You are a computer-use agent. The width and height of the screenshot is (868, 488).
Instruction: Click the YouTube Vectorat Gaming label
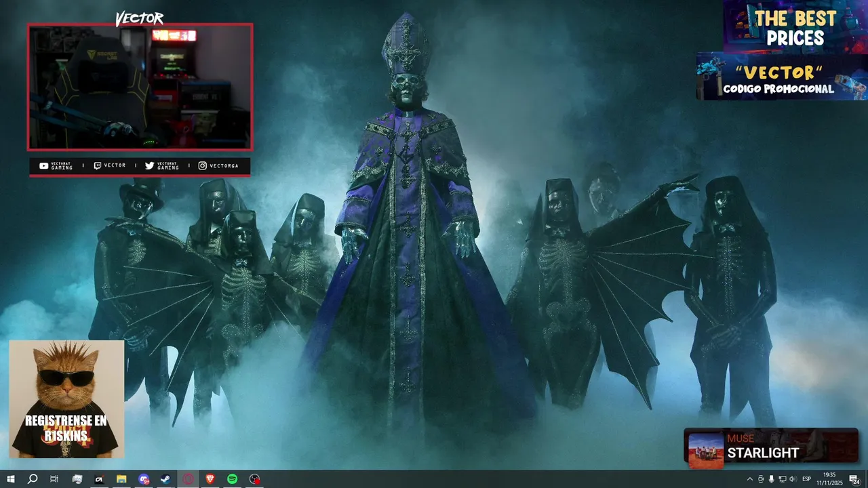(56, 165)
